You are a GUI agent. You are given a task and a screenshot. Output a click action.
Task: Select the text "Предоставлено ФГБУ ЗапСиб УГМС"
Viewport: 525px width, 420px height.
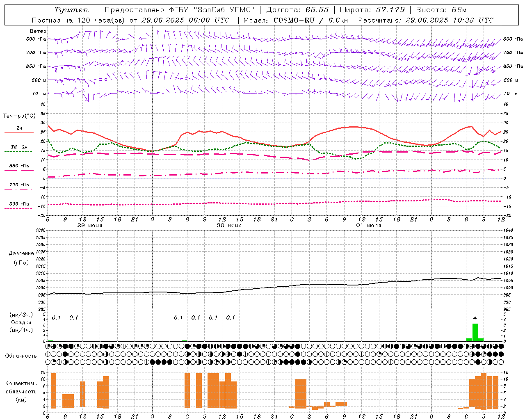coord(180,10)
